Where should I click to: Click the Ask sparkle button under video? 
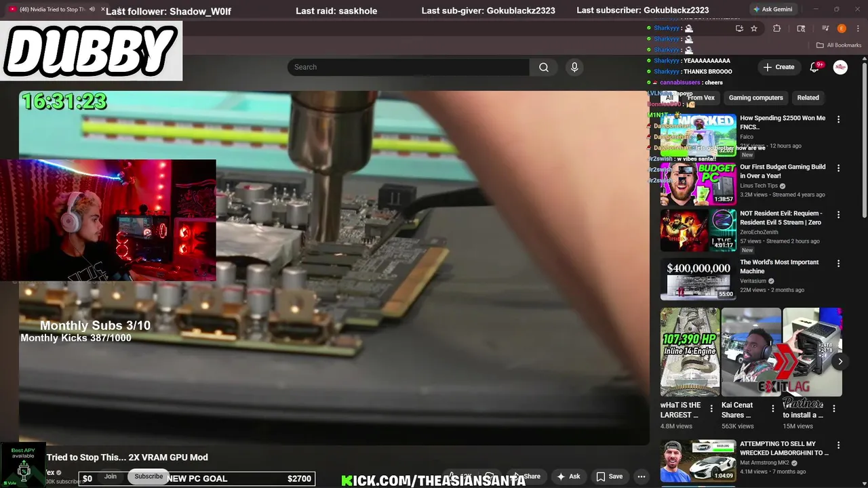pos(568,476)
